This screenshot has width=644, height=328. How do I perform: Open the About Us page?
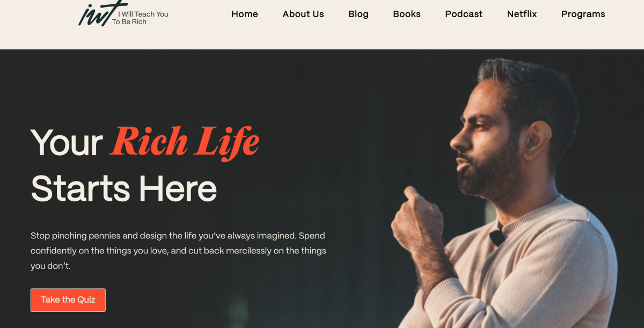(303, 14)
